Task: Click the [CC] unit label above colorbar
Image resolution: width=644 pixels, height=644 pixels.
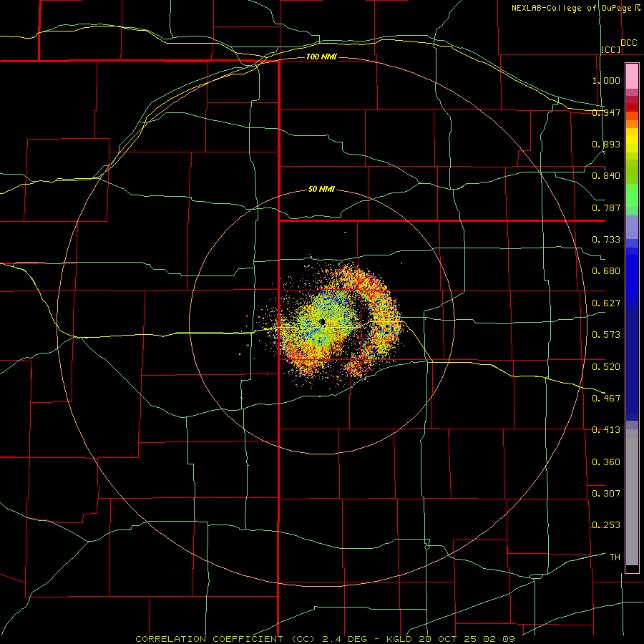Action: (611, 49)
